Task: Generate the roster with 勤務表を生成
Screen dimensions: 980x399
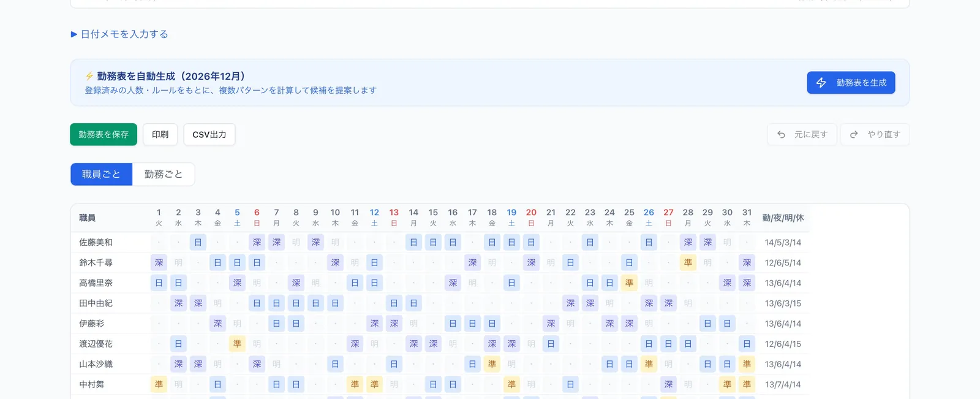Action: coord(851,83)
